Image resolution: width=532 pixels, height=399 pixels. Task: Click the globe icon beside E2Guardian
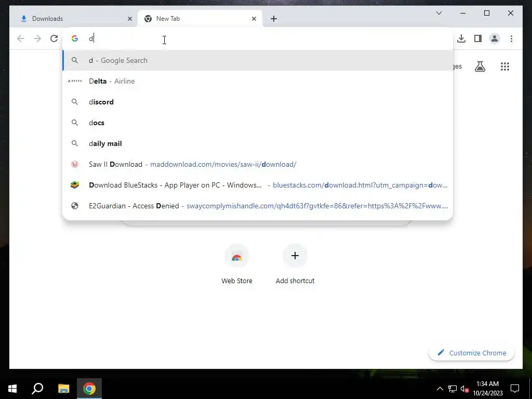coord(75,206)
